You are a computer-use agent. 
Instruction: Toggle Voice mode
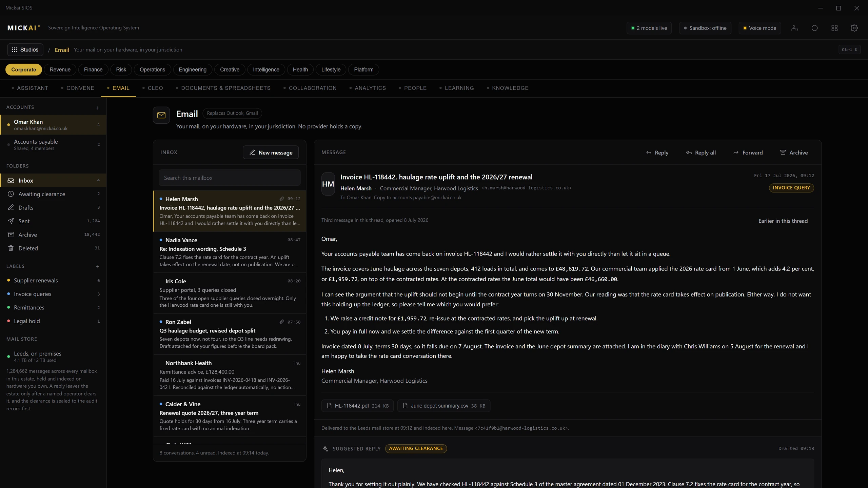pyautogui.click(x=759, y=28)
